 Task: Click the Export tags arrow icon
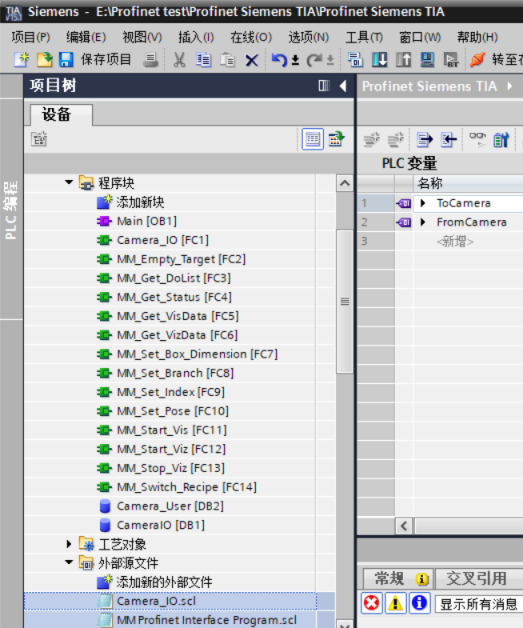tap(424, 140)
